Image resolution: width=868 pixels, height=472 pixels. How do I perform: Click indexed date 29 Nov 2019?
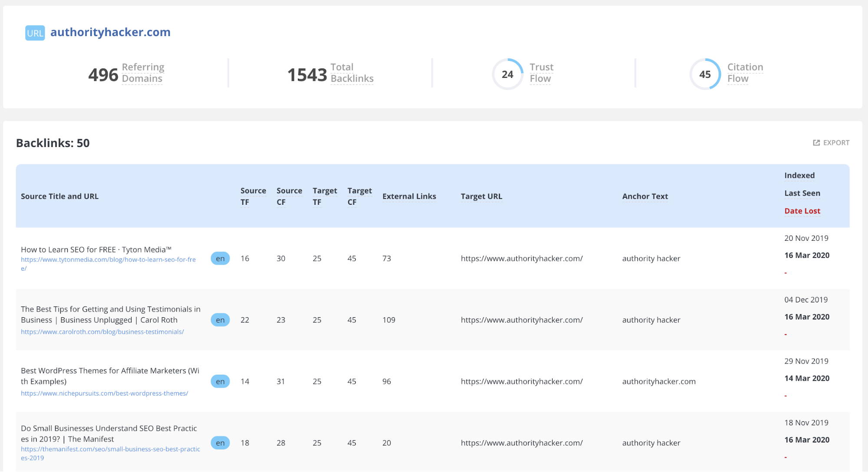(806, 361)
